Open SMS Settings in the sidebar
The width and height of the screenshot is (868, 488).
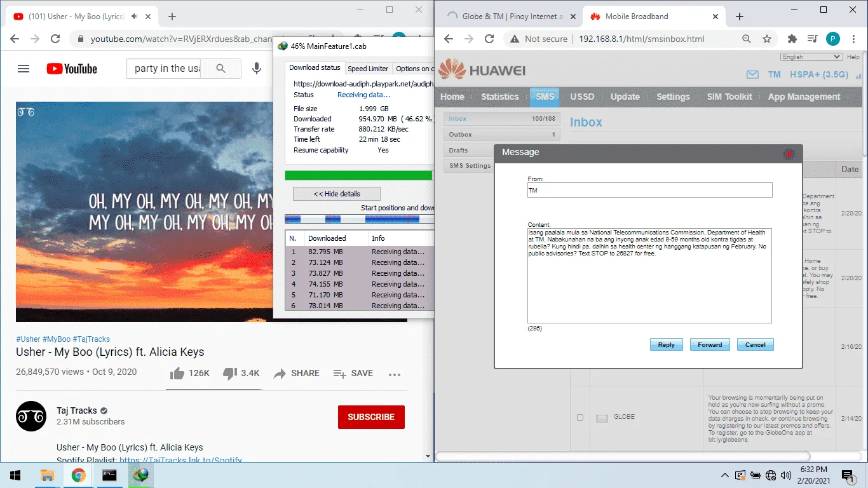[468, 166]
